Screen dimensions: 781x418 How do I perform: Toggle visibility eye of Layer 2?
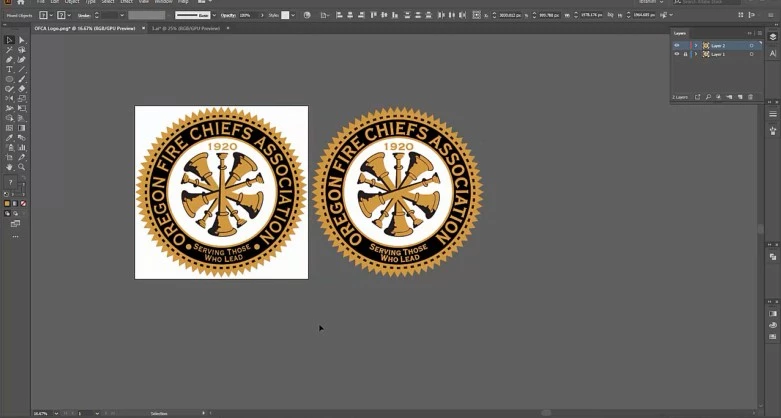click(x=676, y=45)
